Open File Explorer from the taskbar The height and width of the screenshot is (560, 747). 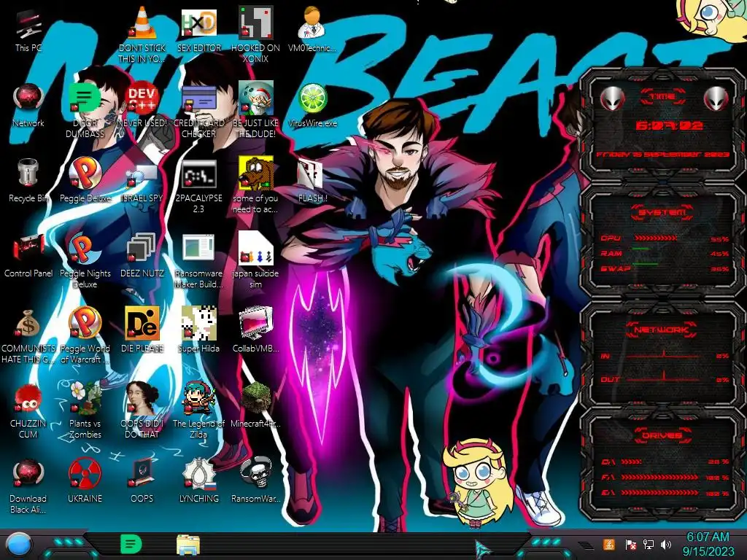[x=188, y=545]
